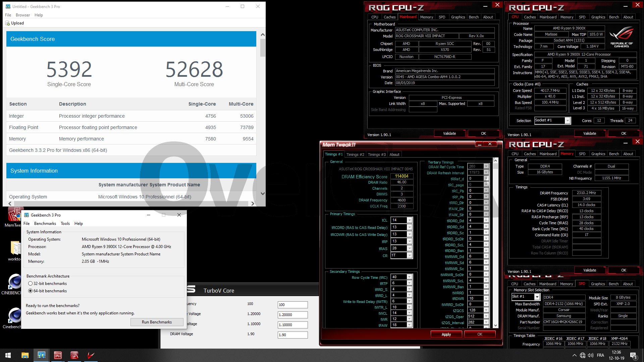This screenshot has width=644, height=362.
Task: Click the MemTweakIt taskbar icon
Action: [x=74, y=355]
